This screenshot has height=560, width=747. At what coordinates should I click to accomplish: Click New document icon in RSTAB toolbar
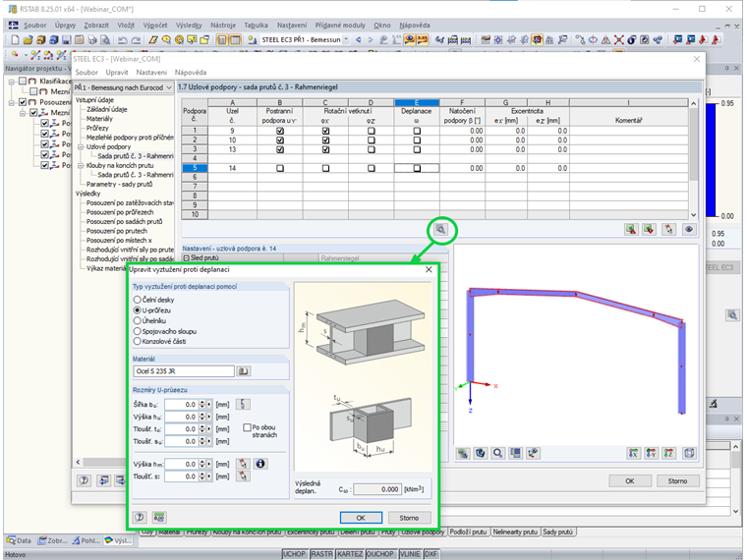tap(15, 40)
